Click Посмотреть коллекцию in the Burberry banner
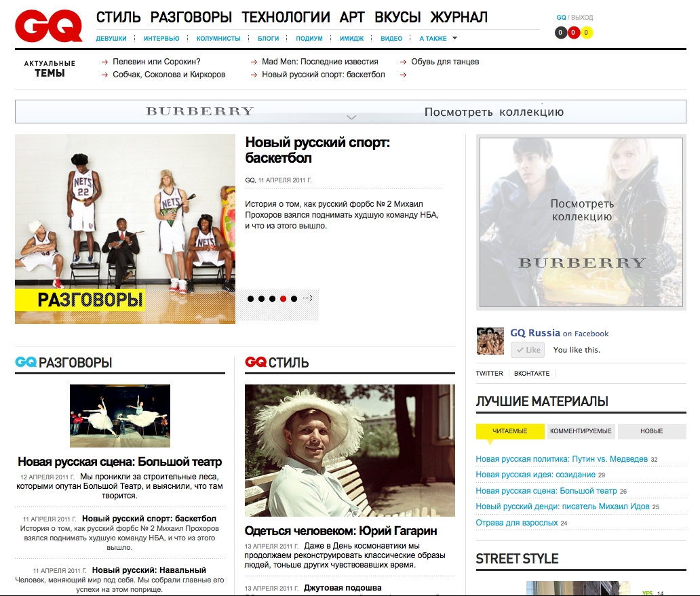The image size is (700, 596). pos(494,111)
